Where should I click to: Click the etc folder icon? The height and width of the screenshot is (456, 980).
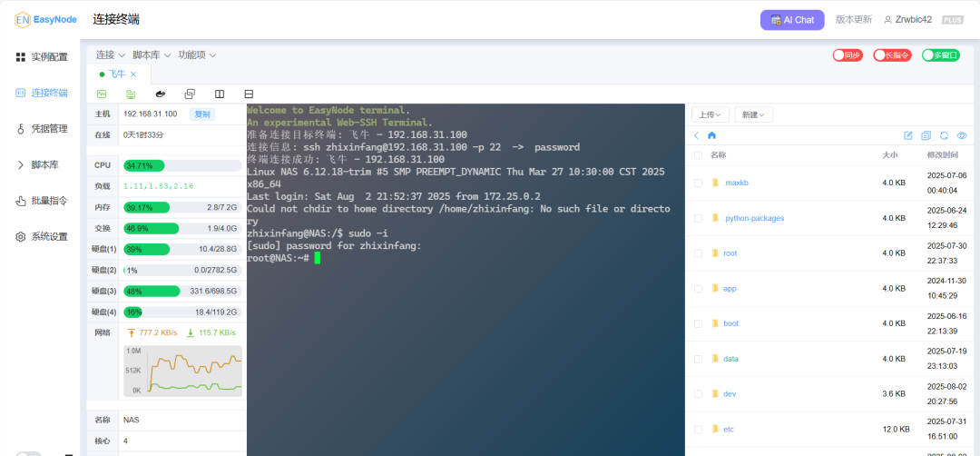pos(715,429)
